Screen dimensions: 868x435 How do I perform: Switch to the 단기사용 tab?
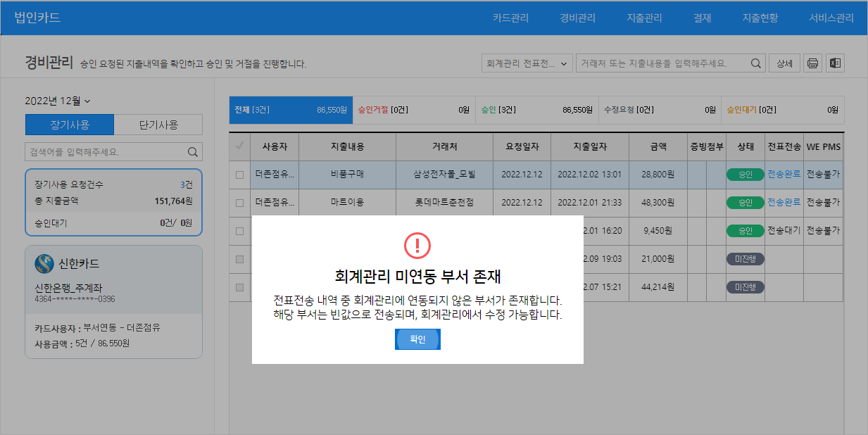(158, 125)
